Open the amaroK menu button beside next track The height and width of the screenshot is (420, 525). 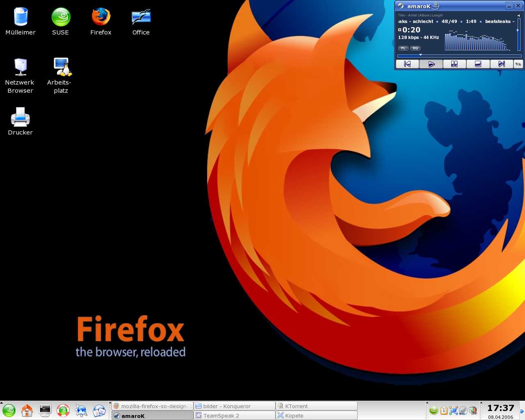[x=518, y=64]
